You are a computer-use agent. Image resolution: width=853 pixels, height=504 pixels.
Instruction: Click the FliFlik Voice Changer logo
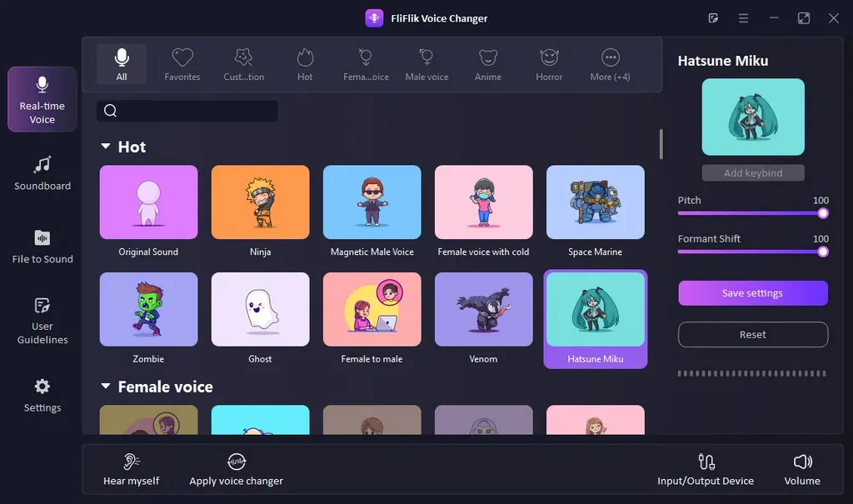pyautogui.click(x=374, y=18)
